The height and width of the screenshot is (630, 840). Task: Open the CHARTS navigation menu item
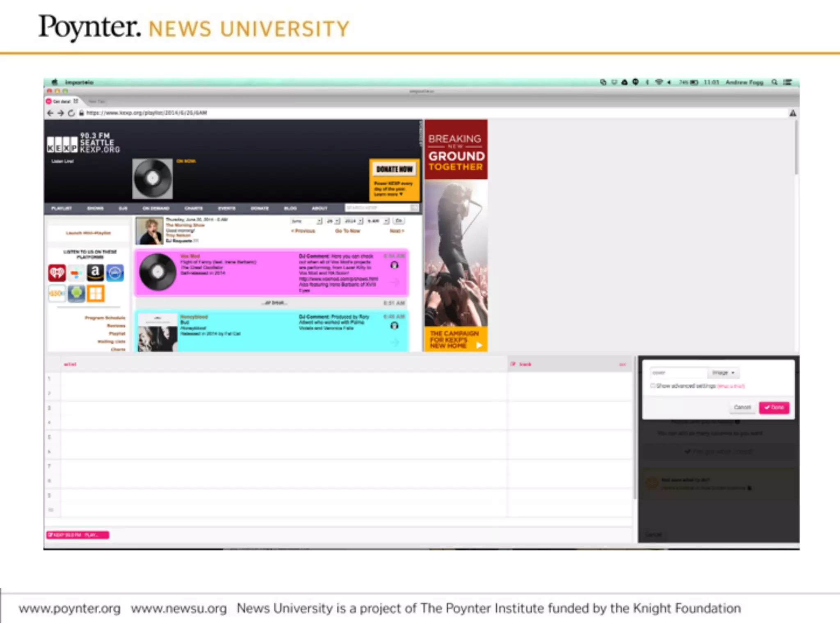click(194, 208)
